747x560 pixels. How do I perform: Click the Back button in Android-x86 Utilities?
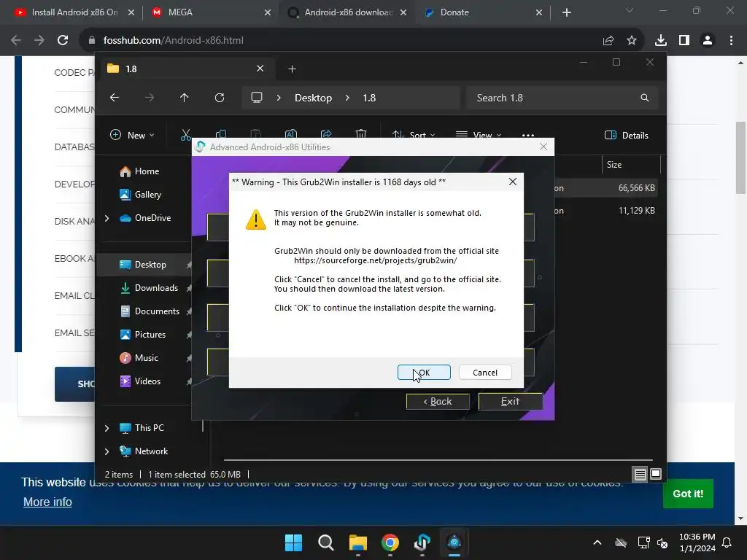click(438, 402)
